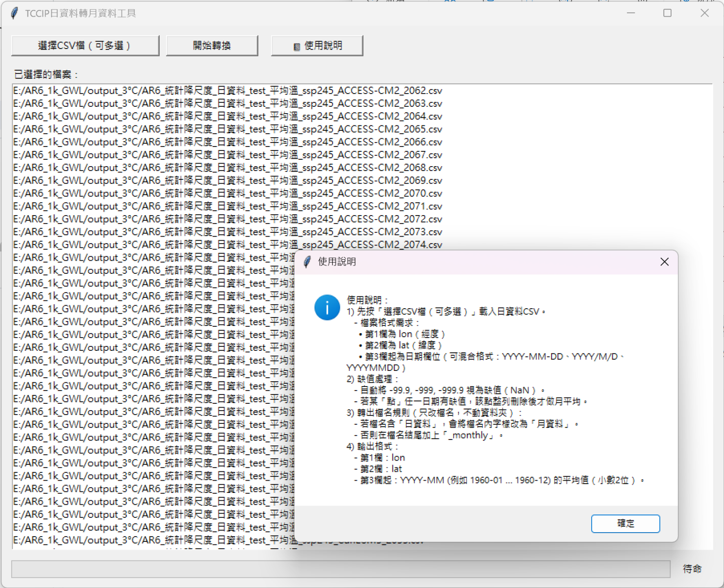Click the feather icon in 使用說明 dialog title

pos(307,262)
